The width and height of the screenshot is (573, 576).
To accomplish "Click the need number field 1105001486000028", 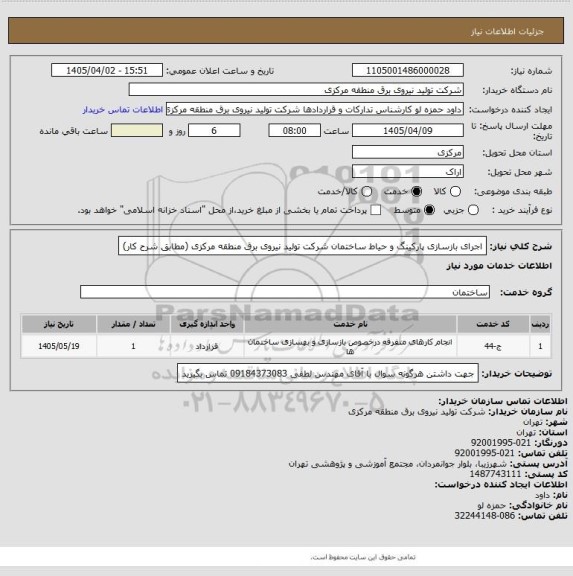I will click(x=408, y=70).
